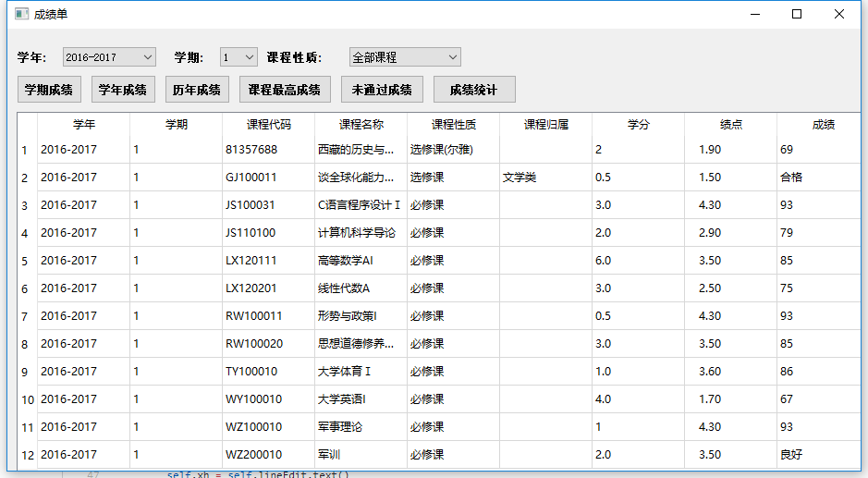868x478 pixels.
Task: Click the 绩点 cell 3.60
Action: click(x=730, y=371)
